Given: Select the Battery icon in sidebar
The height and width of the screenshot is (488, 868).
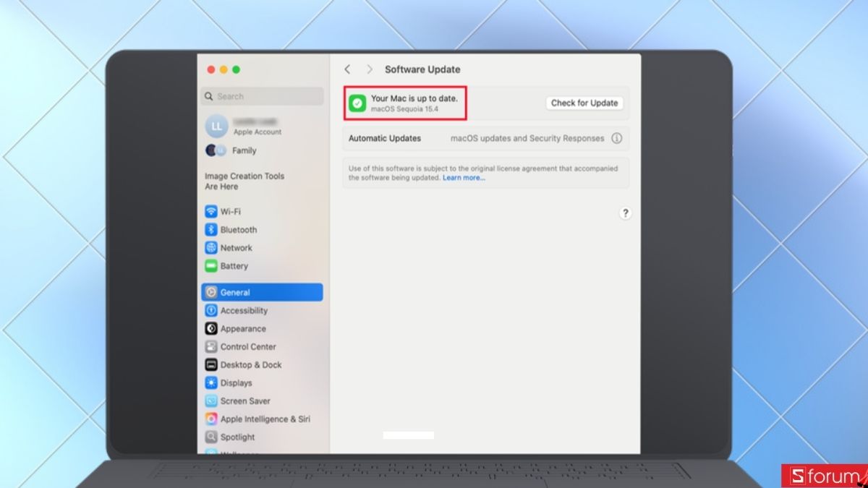Looking at the screenshot, I should (210, 265).
